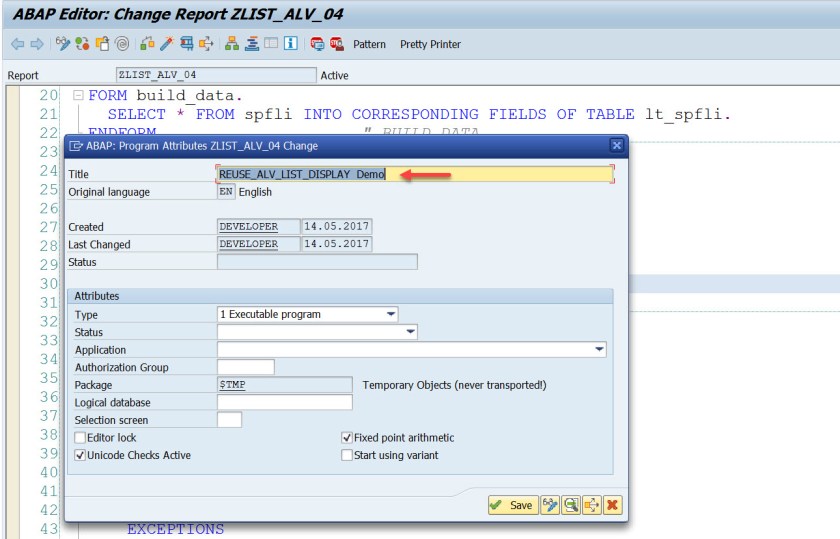Open Help with the blue info icon
This screenshot has width=840, height=539.
291,44
